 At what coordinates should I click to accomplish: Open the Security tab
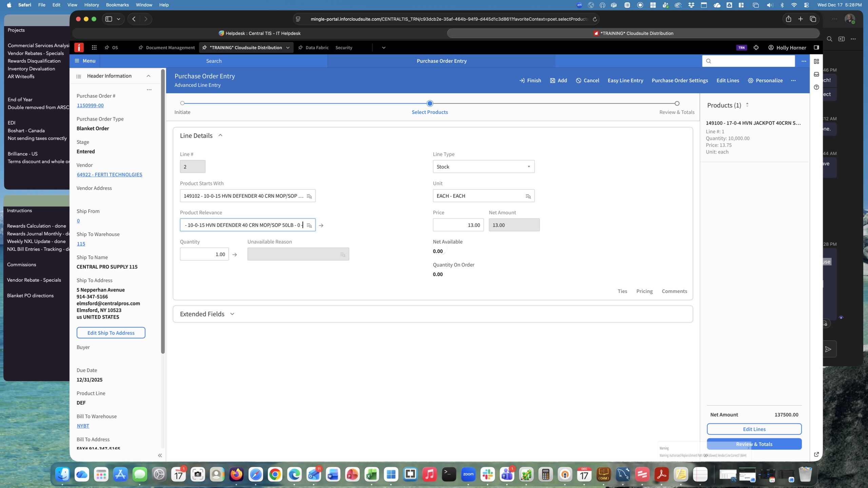click(344, 47)
